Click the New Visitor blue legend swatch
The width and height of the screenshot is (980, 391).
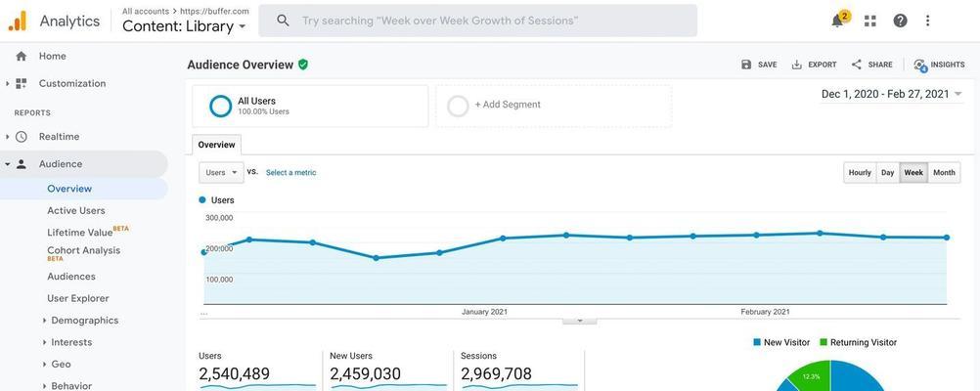[x=757, y=342]
